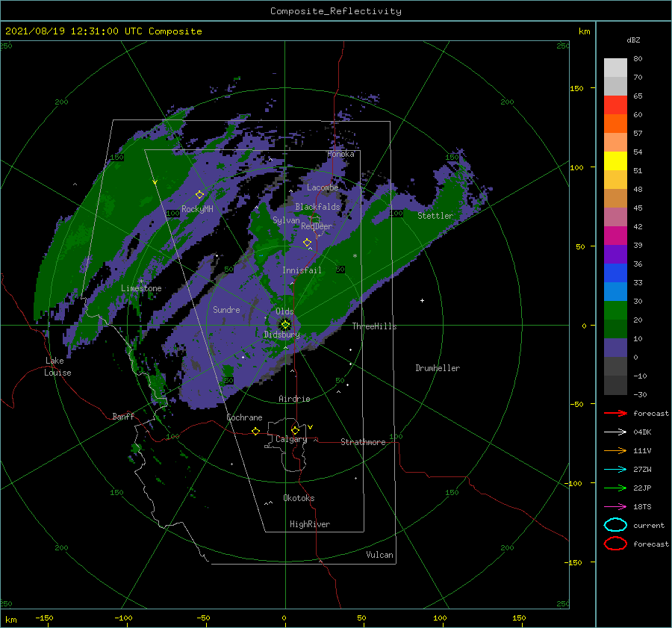This screenshot has height=628, width=672.
Task: Click the Sundre town label
Action: 227,309
